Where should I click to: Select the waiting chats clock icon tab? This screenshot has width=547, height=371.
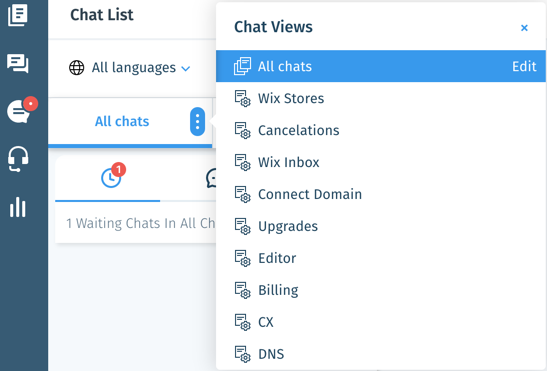click(x=111, y=178)
